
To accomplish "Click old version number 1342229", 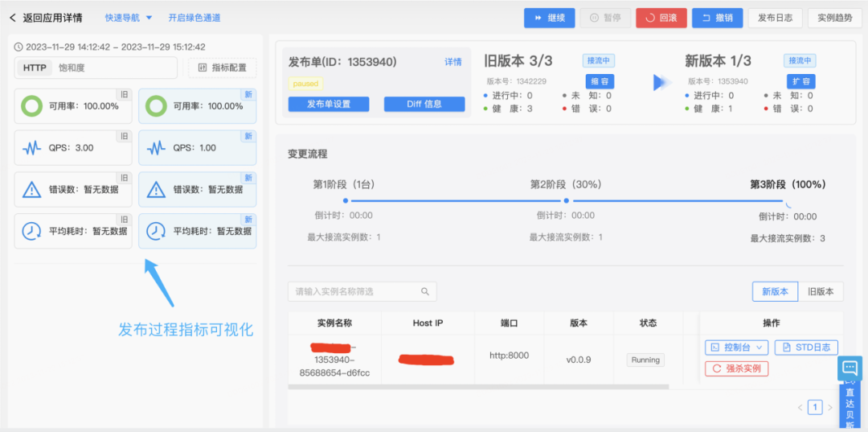I will coord(530,81).
